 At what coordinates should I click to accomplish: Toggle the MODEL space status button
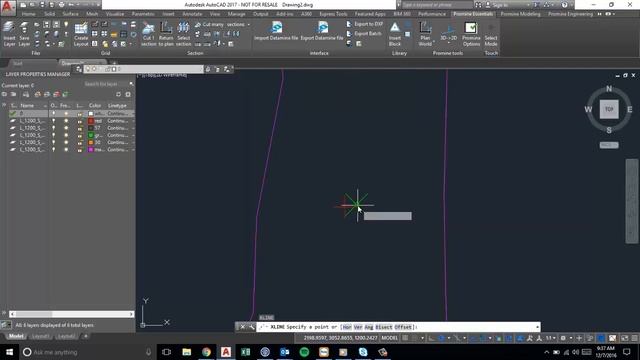(389, 338)
